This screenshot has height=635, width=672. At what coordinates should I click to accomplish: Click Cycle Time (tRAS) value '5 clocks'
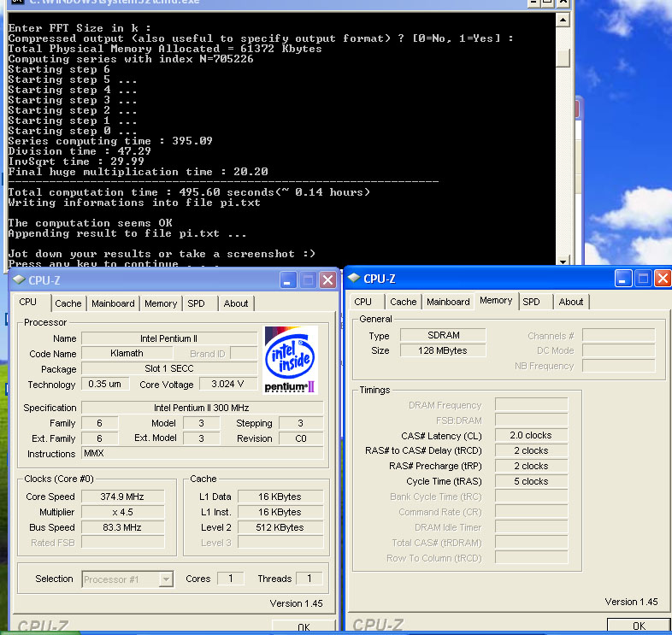coord(532,481)
